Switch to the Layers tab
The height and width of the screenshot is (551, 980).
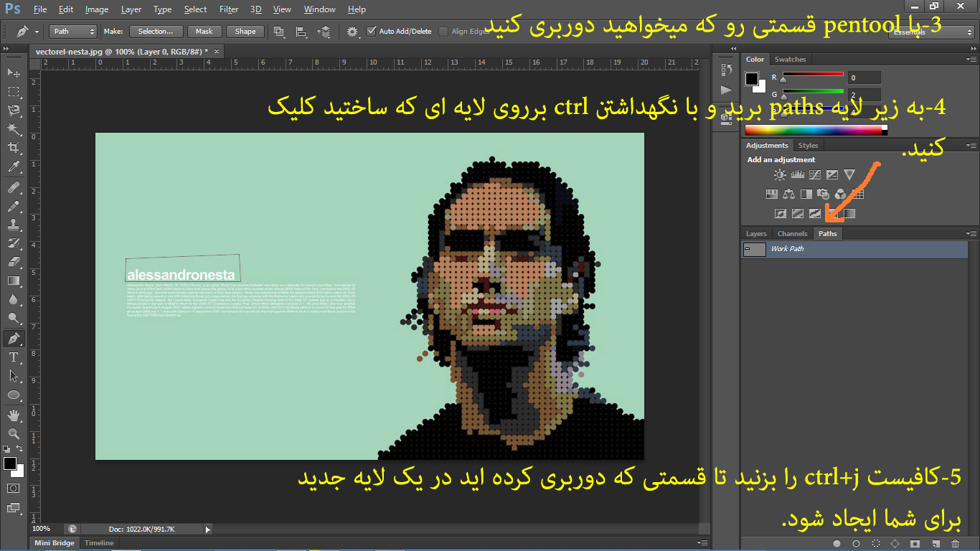(756, 234)
